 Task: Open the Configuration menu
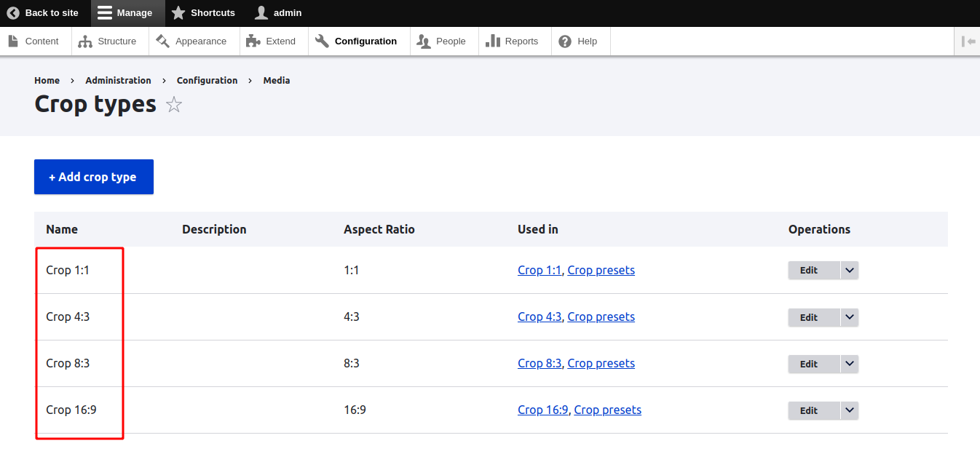coord(357,41)
